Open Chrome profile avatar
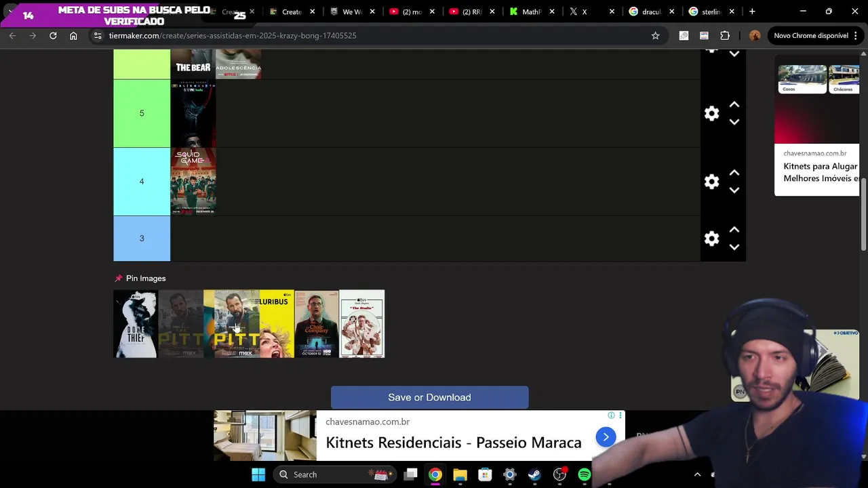Screen dimensions: 868x488 (755, 35)
